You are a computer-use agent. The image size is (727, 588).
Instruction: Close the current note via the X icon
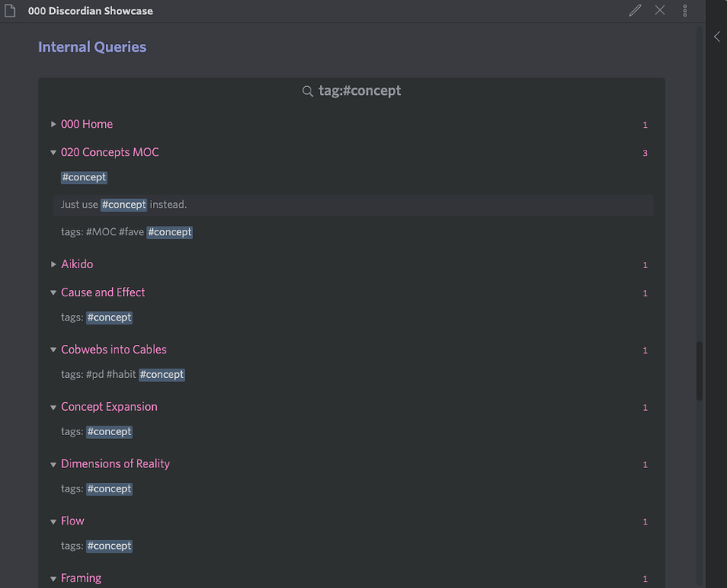click(x=660, y=10)
